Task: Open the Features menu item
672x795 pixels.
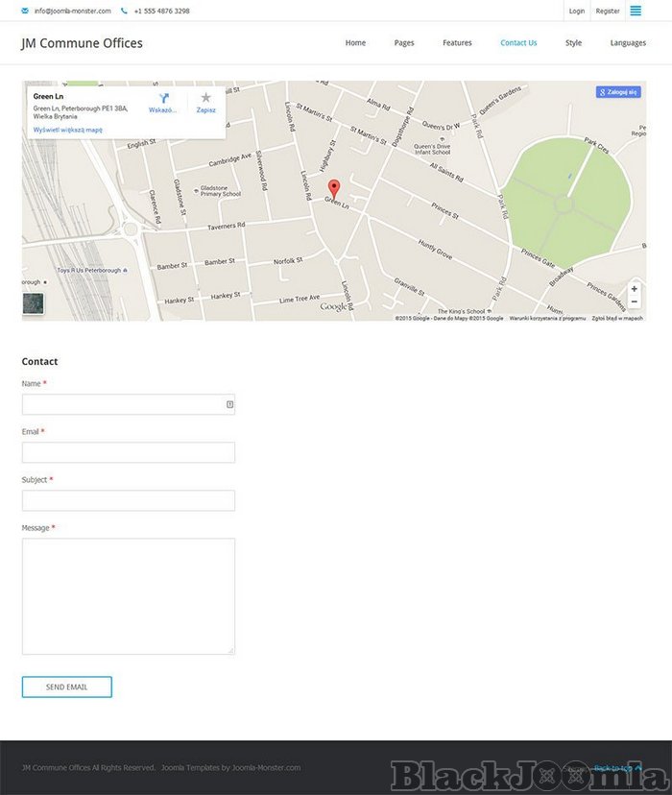Action: point(457,43)
